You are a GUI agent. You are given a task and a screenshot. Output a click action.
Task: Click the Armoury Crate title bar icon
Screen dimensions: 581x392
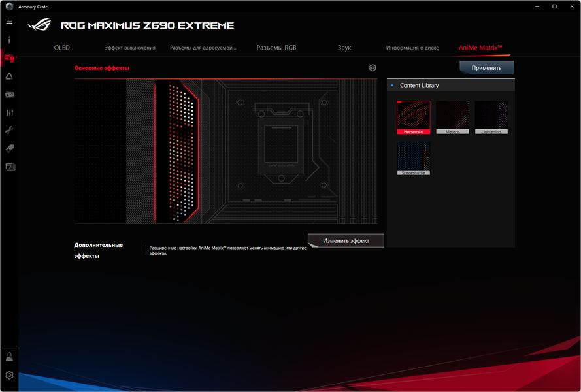(x=10, y=7)
